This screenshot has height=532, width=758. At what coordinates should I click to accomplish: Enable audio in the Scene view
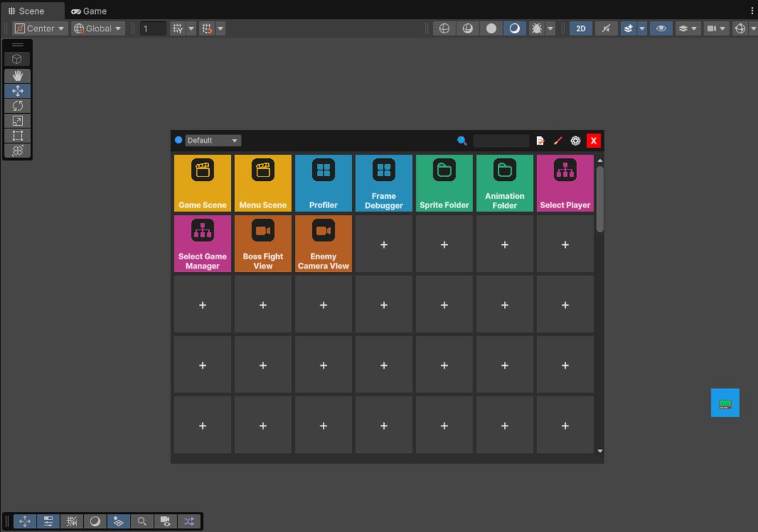(606, 28)
